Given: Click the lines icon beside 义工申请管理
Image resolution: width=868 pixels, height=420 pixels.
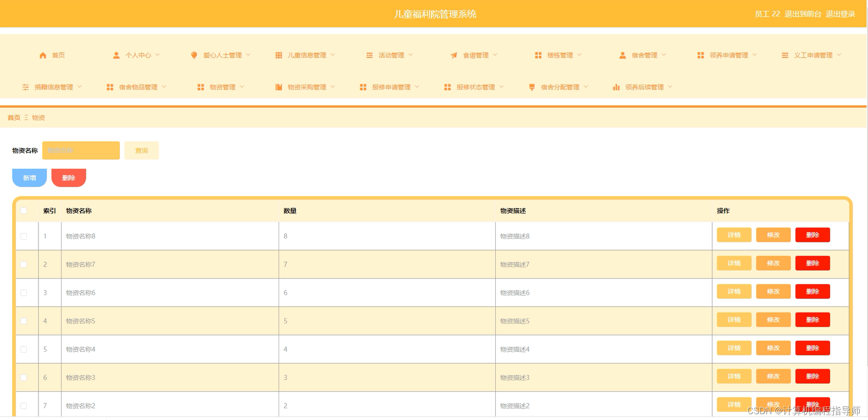Looking at the screenshot, I should tap(785, 55).
